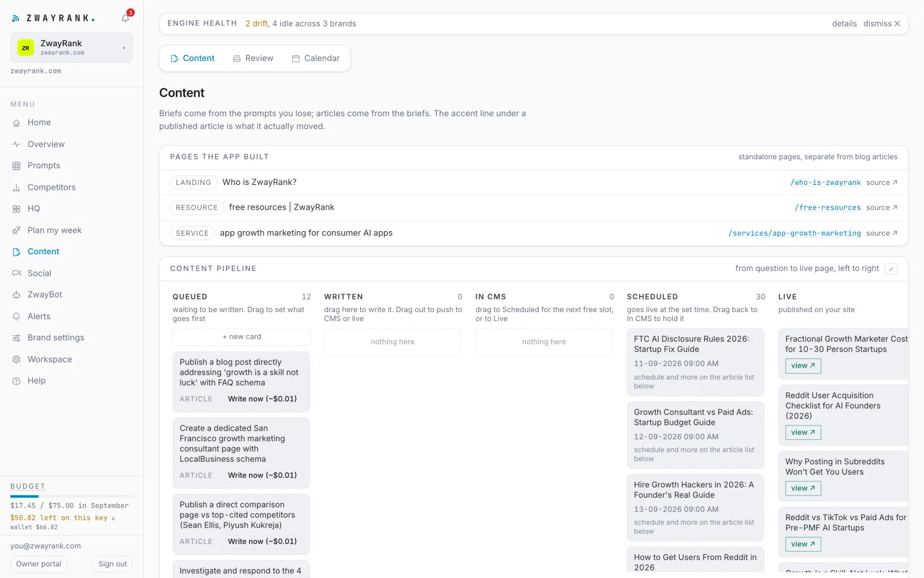Screen dimensions: 924x578
Task: Write now for San Francisco consultant page
Action: point(262,475)
